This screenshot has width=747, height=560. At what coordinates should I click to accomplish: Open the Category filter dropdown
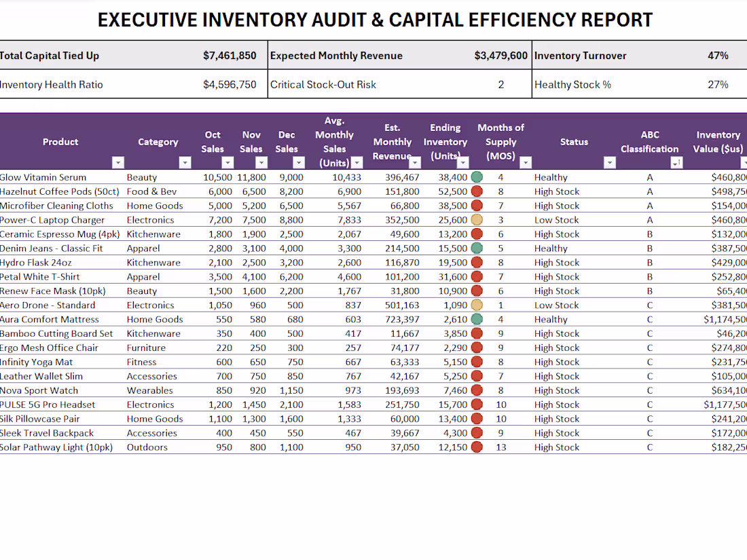coord(185,162)
